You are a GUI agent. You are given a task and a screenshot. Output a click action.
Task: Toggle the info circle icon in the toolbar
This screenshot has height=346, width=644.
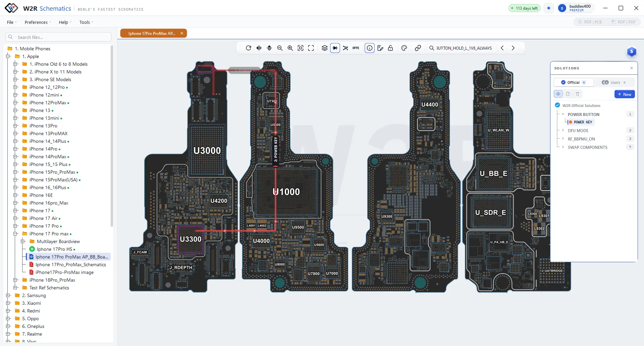pyautogui.click(x=370, y=48)
